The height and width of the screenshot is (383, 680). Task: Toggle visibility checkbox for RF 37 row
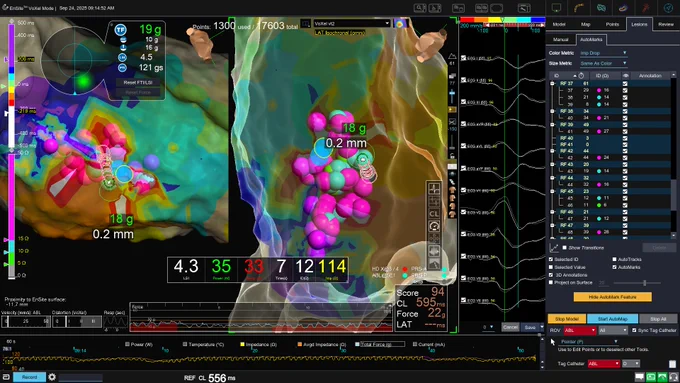tap(625, 84)
